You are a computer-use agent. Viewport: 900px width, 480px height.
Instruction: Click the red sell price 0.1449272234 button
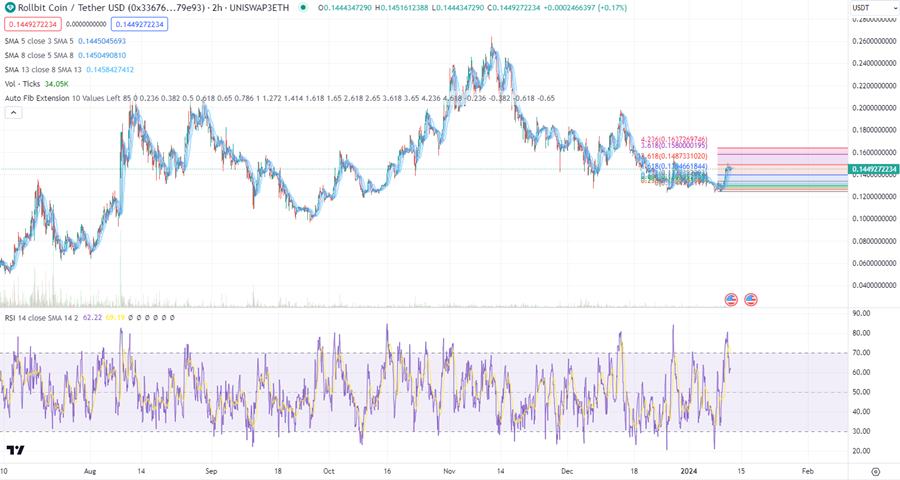[33, 24]
